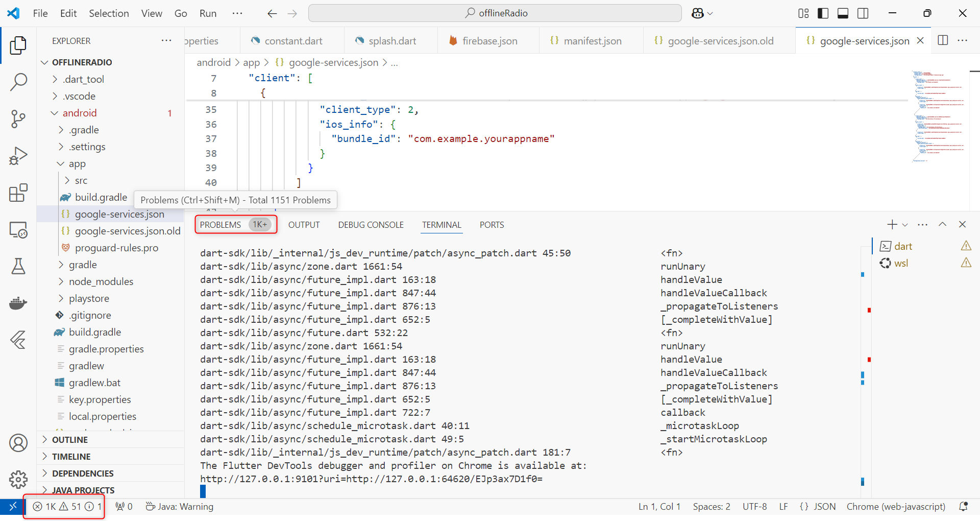The height and width of the screenshot is (521, 980).
Task: Open the Explorer view in activity bar
Action: (18, 45)
